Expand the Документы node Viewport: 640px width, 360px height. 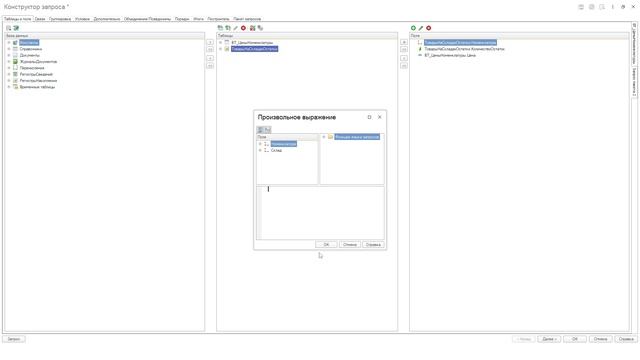pyautogui.click(x=9, y=55)
